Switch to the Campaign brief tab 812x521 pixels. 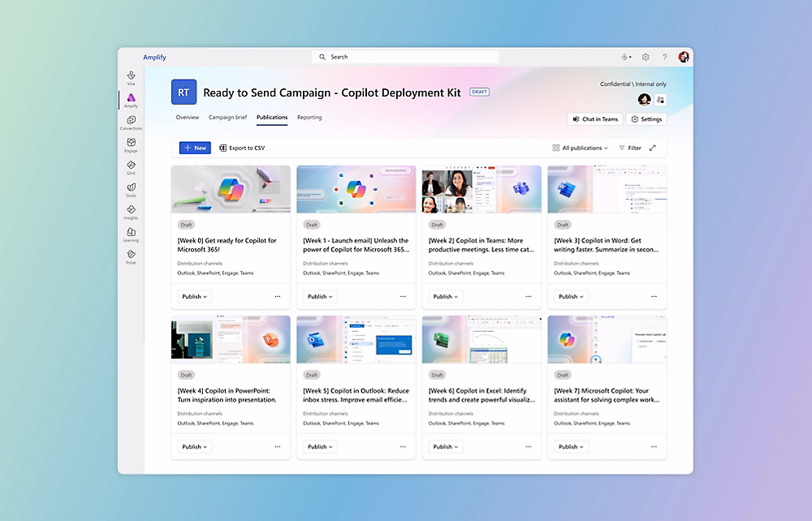coord(228,118)
